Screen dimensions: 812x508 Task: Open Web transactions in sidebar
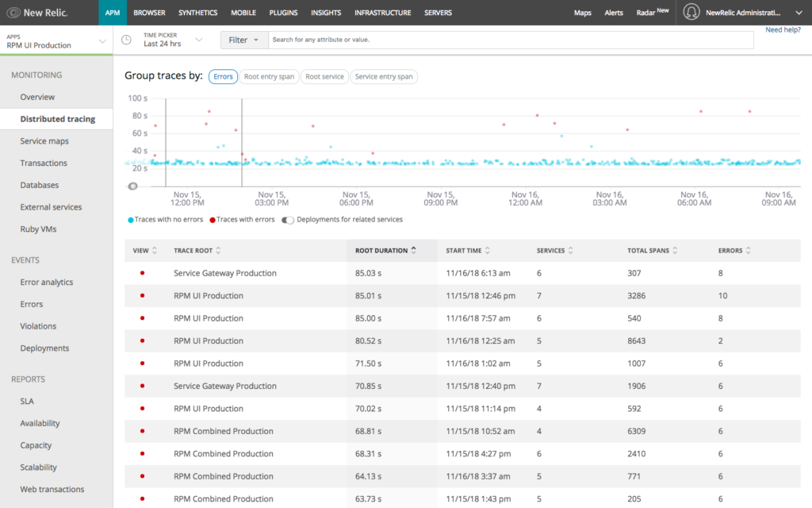[52, 489]
